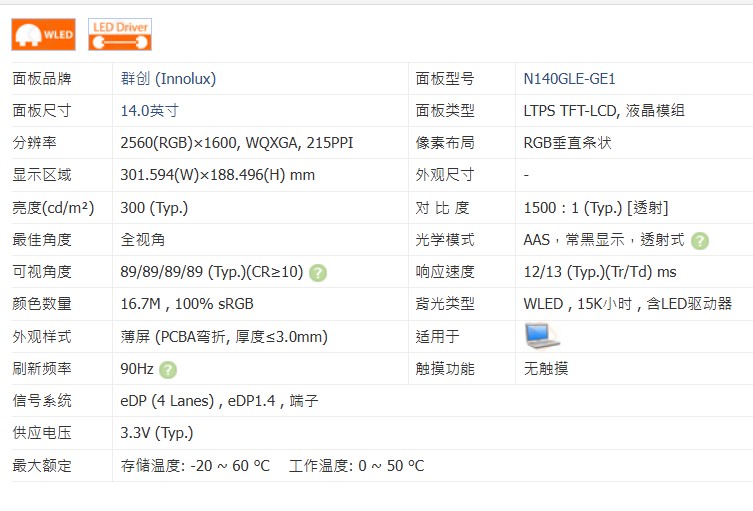Open the 群创 (Innolux) brand link
Viewport: 753px width, 511px height.
pos(168,78)
